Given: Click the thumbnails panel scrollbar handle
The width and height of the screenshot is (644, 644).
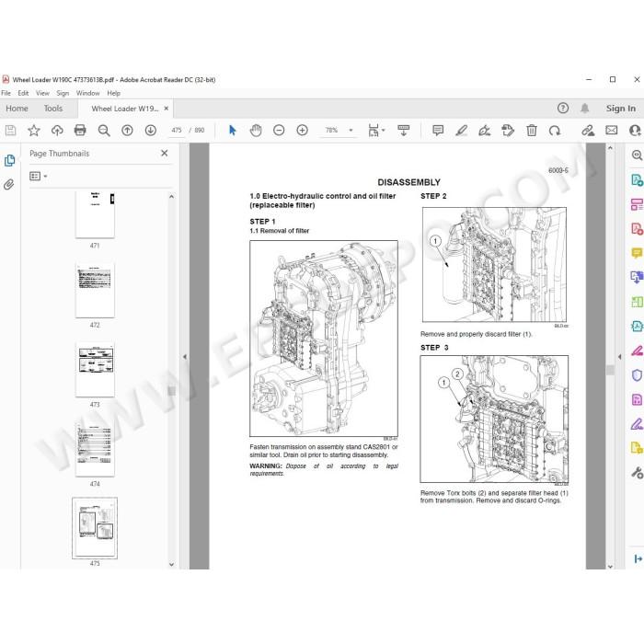Looking at the screenshot, I should [x=172, y=391].
